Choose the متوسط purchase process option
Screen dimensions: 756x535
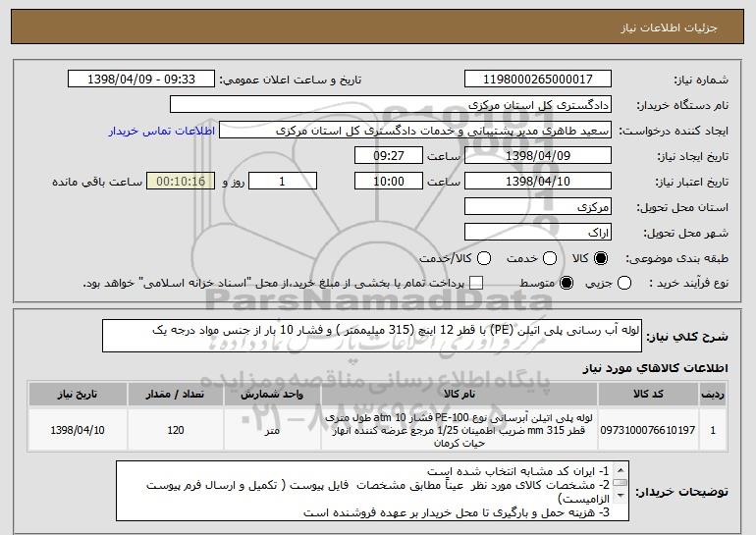point(567,283)
